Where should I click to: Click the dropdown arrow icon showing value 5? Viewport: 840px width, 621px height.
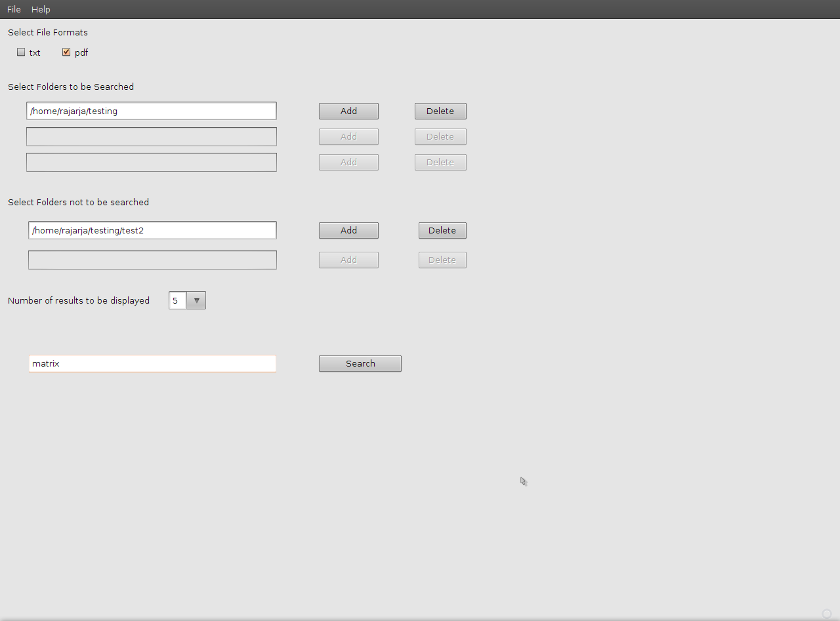[x=196, y=300]
